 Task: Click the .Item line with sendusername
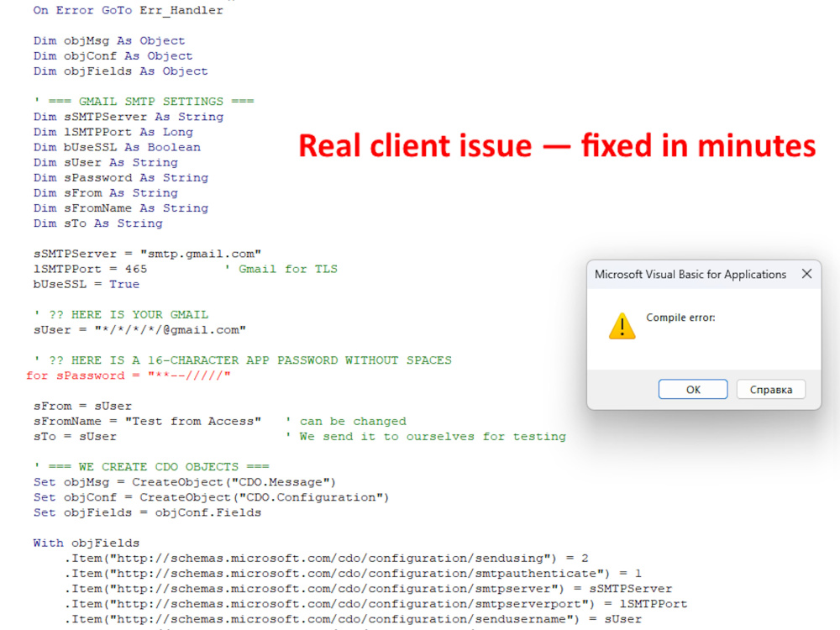pos(353,619)
